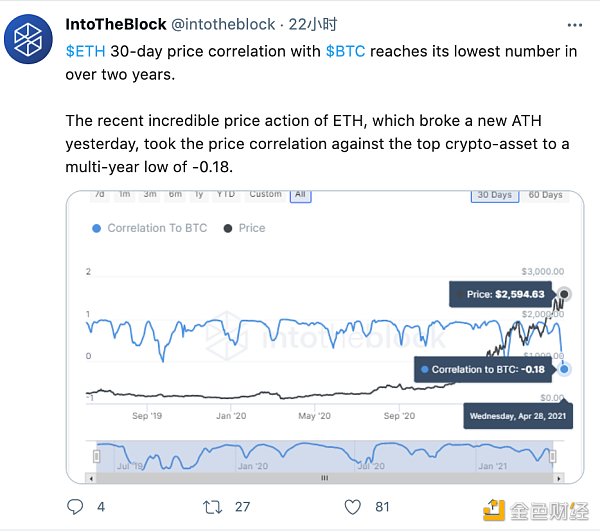This screenshot has width=600, height=532.
Task: Like the tweet with heart icon
Action: [350, 507]
